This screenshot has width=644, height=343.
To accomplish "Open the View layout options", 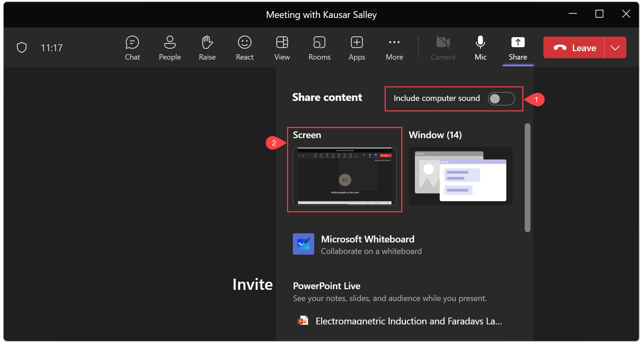I will coord(281,47).
